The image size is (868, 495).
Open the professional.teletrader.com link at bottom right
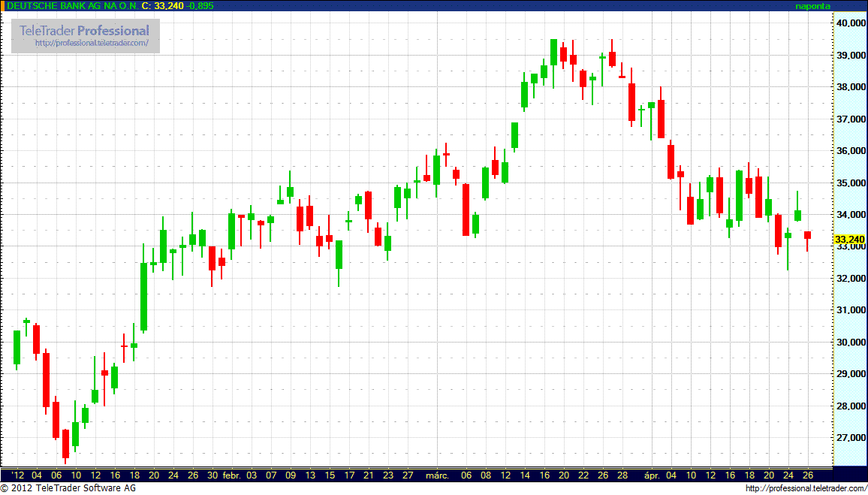pos(806,488)
